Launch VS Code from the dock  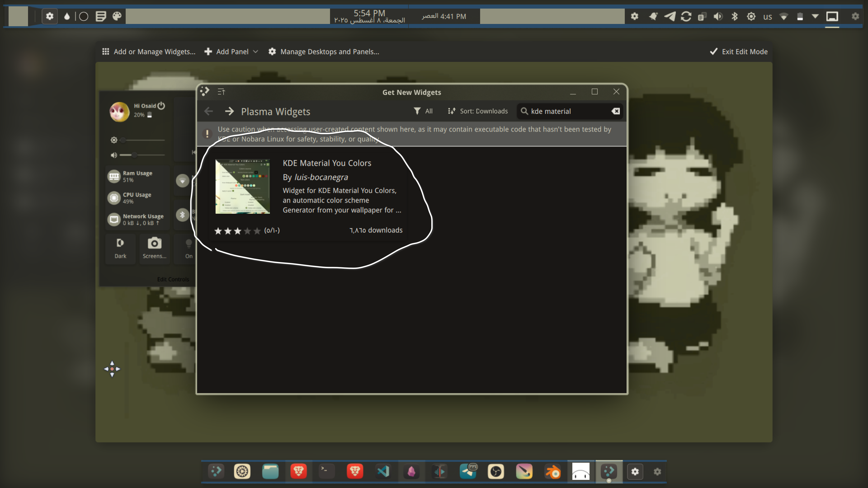tap(383, 471)
